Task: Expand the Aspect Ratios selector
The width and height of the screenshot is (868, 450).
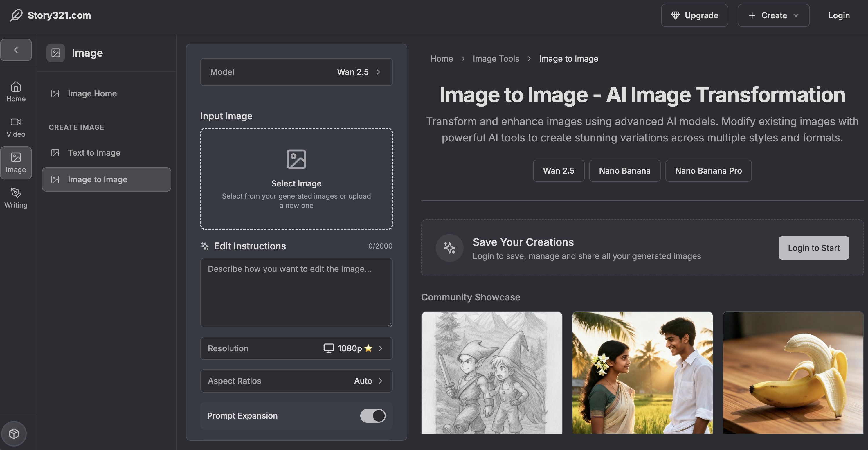Action: 296,381
